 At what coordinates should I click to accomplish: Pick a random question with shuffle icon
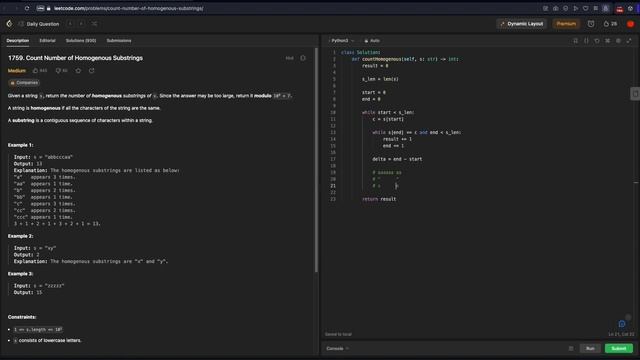94,24
